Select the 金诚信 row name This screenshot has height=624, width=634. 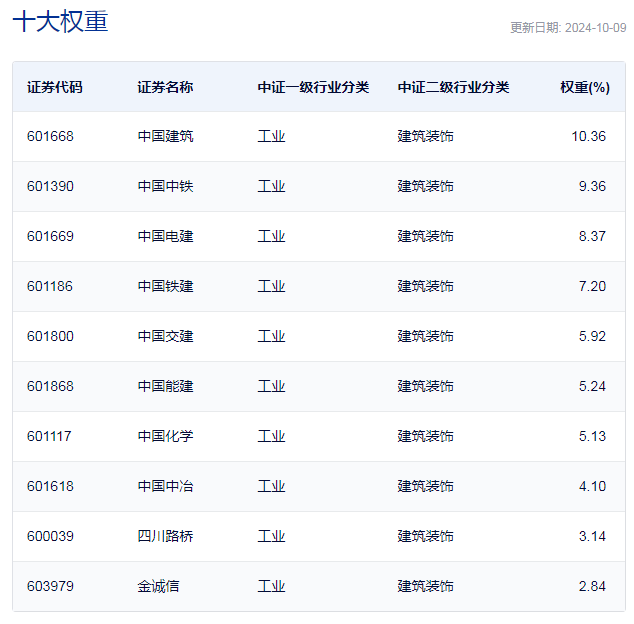158,586
